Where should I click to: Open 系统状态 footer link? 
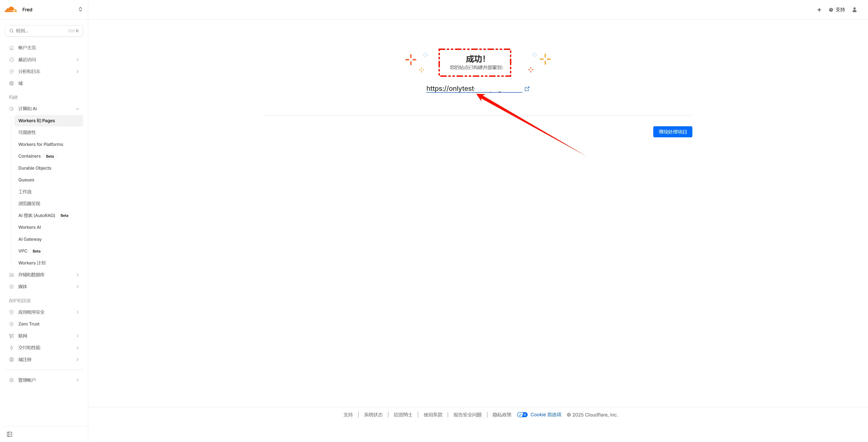(373, 415)
